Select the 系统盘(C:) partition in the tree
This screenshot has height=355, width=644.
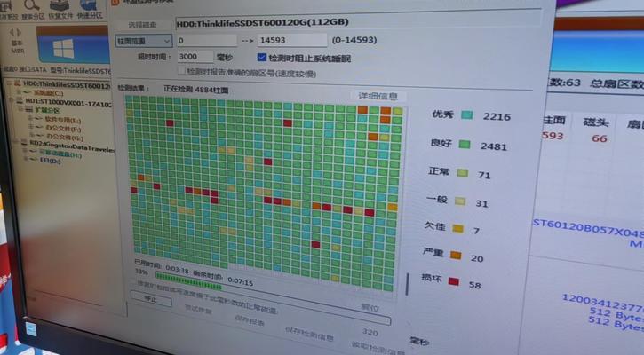click(x=48, y=93)
